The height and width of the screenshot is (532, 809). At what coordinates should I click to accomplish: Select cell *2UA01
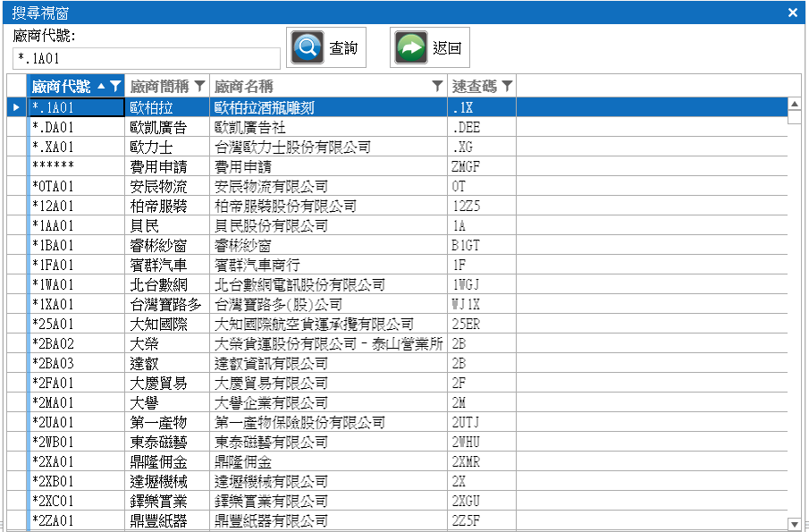76,421
